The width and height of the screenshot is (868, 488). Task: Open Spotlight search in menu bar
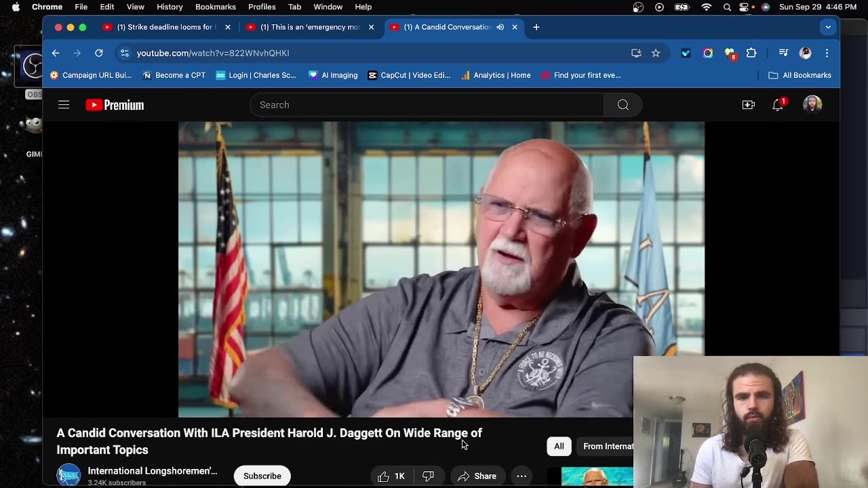click(727, 7)
